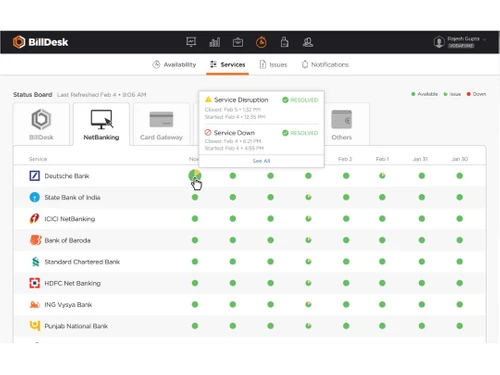The width and height of the screenshot is (500, 375).
Task: Select the NetBanking service category tab
Action: 101,124
